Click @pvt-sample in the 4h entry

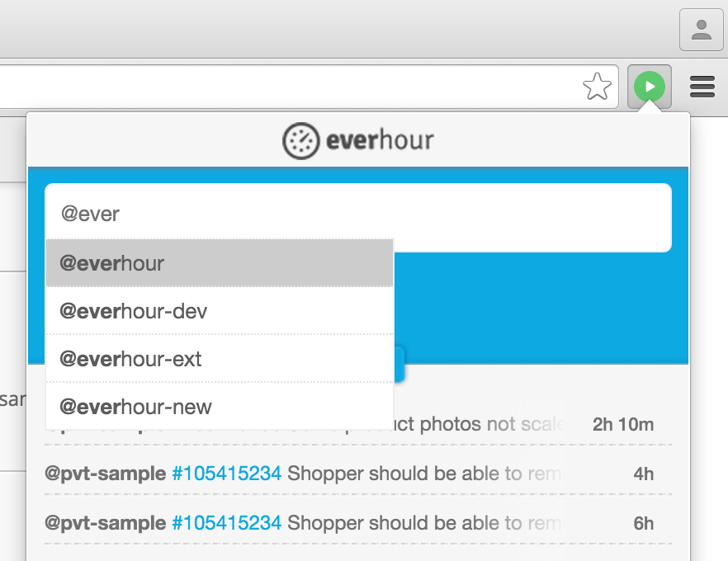pyautogui.click(x=106, y=474)
